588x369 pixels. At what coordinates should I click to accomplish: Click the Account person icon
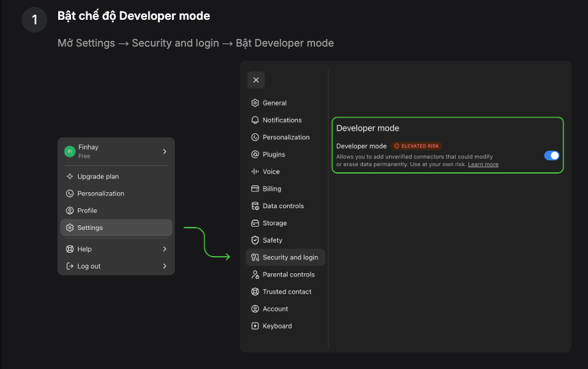tap(255, 309)
